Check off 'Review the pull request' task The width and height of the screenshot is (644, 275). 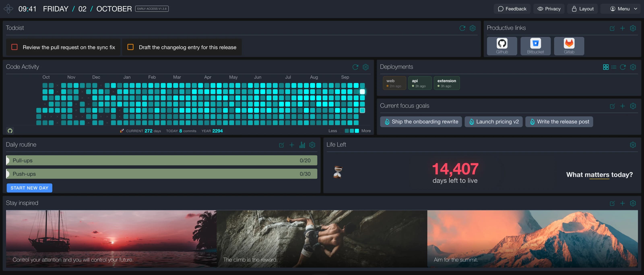click(14, 47)
